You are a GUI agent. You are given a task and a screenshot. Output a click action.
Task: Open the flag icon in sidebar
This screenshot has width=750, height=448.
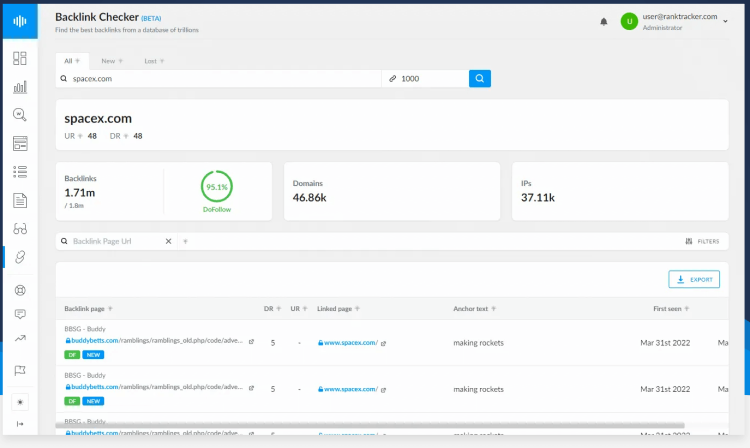pos(20,371)
